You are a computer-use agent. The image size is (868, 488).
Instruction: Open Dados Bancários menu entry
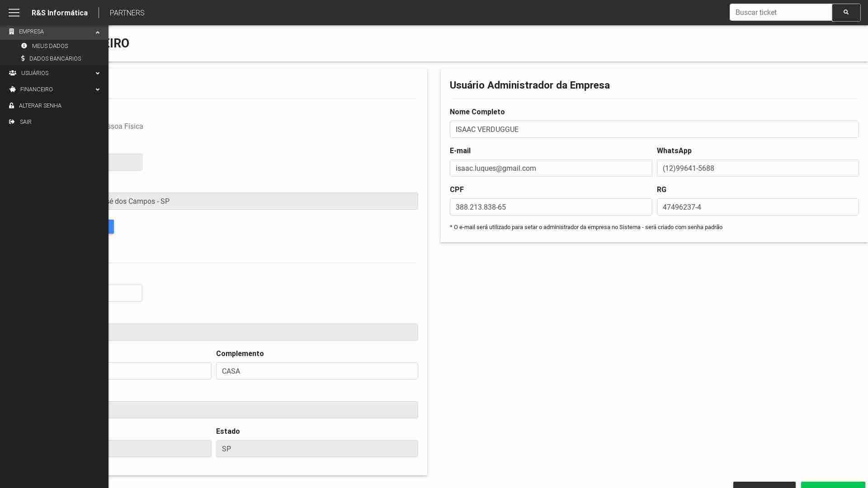coord(55,59)
